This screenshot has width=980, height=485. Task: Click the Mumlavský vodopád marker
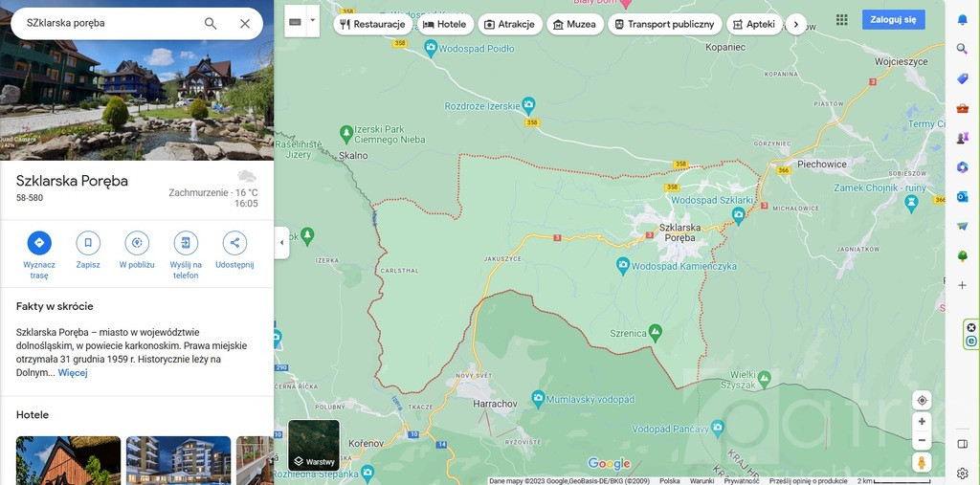pyautogui.click(x=538, y=397)
